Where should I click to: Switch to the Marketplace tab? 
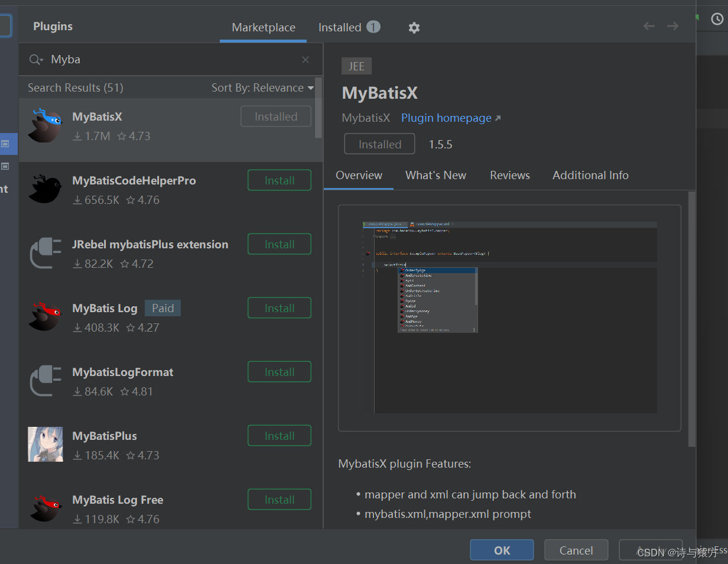264,27
